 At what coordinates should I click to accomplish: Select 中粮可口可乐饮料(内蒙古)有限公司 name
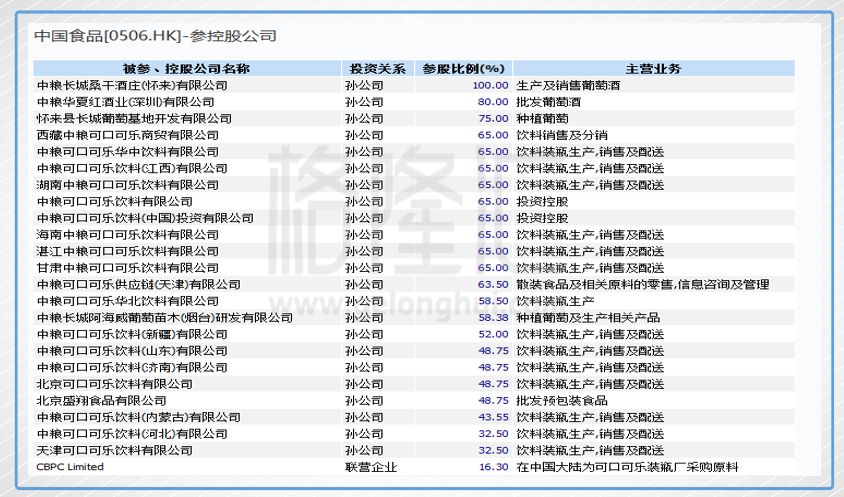click(x=138, y=417)
